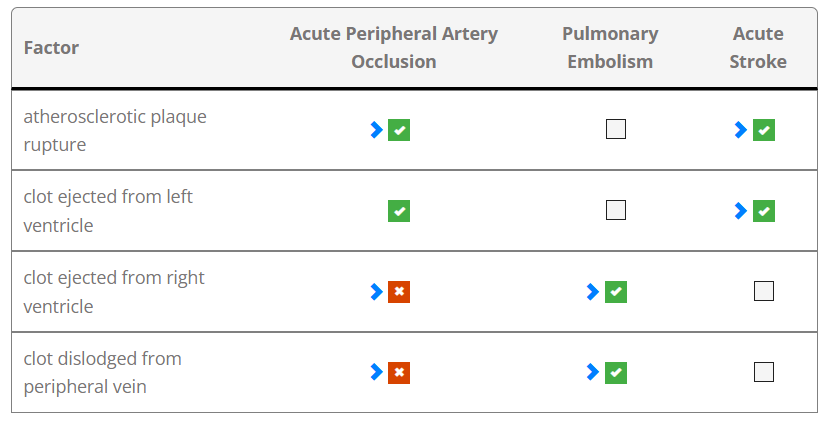The width and height of the screenshot is (827, 434).
Task: Toggle left ventricle Acute Peripheral Artery Occlusion checkbox
Action: (399, 211)
